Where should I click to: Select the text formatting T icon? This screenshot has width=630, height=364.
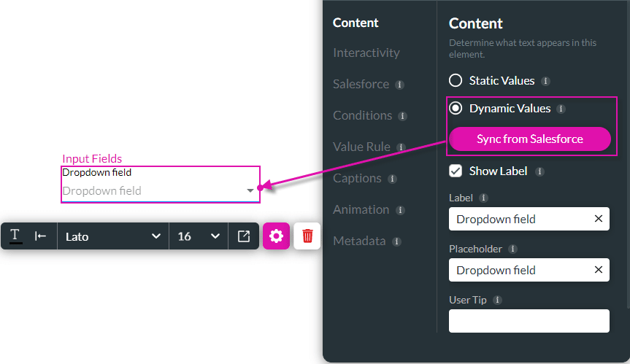[15, 236]
